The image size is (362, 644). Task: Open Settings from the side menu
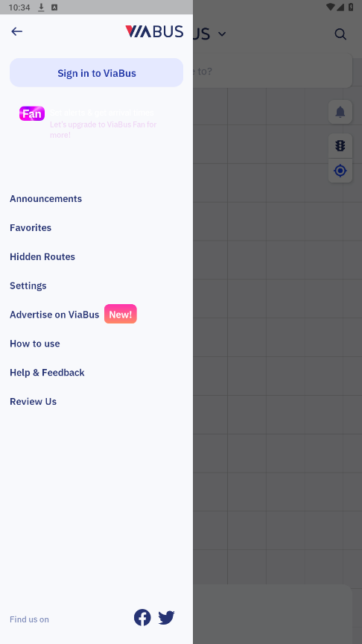pyautogui.click(x=28, y=285)
